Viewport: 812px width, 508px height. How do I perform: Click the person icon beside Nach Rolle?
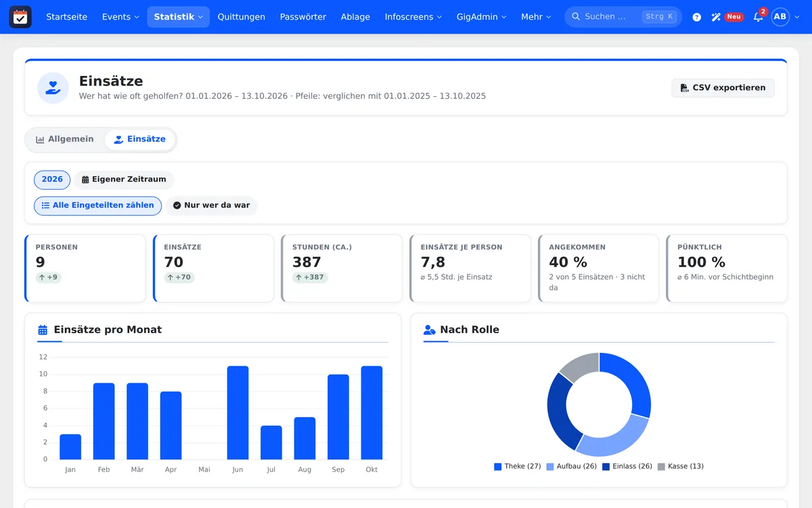coord(430,330)
